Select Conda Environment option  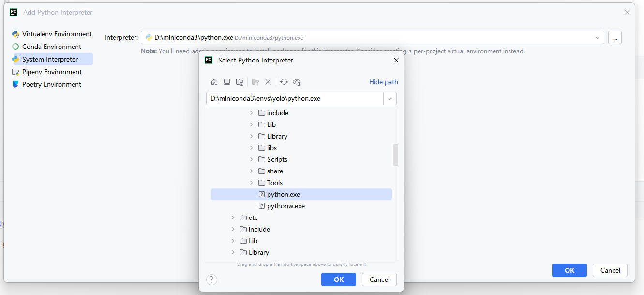pyautogui.click(x=52, y=47)
